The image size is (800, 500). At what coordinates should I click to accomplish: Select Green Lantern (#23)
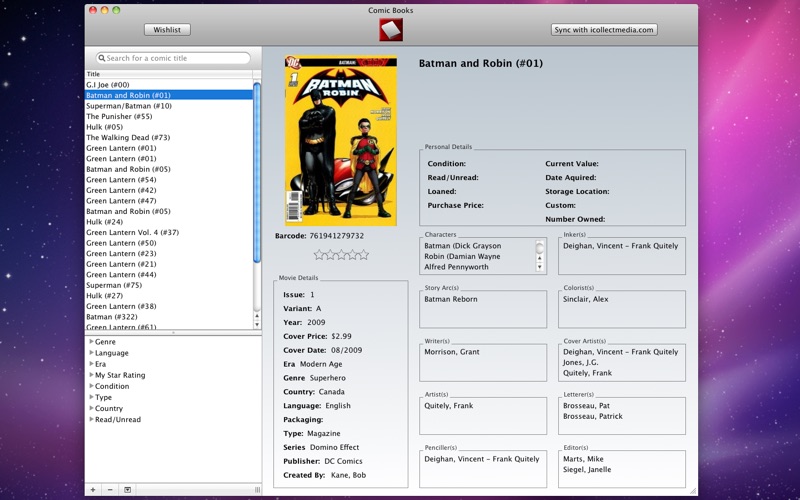pyautogui.click(x=169, y=254)
